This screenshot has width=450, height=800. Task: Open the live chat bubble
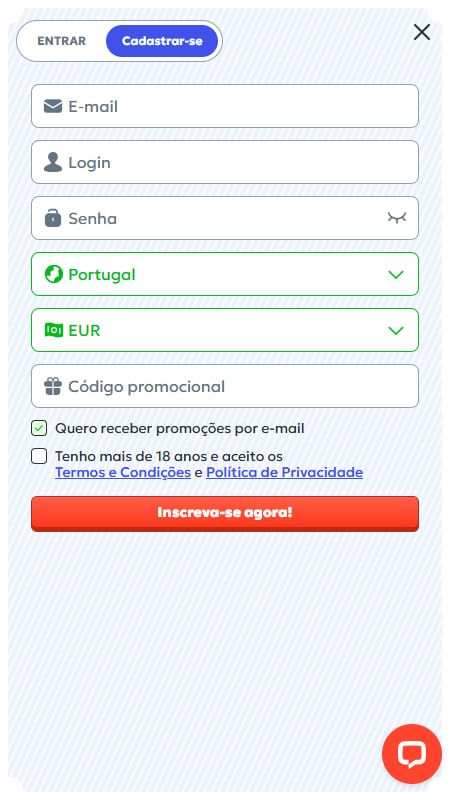[x=412, y=754]
